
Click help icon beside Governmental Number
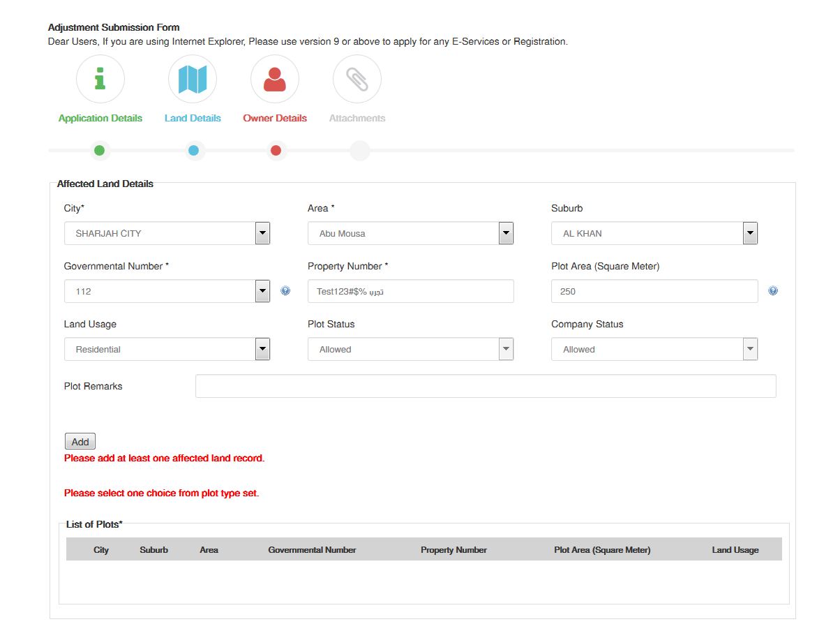point(285,291)
